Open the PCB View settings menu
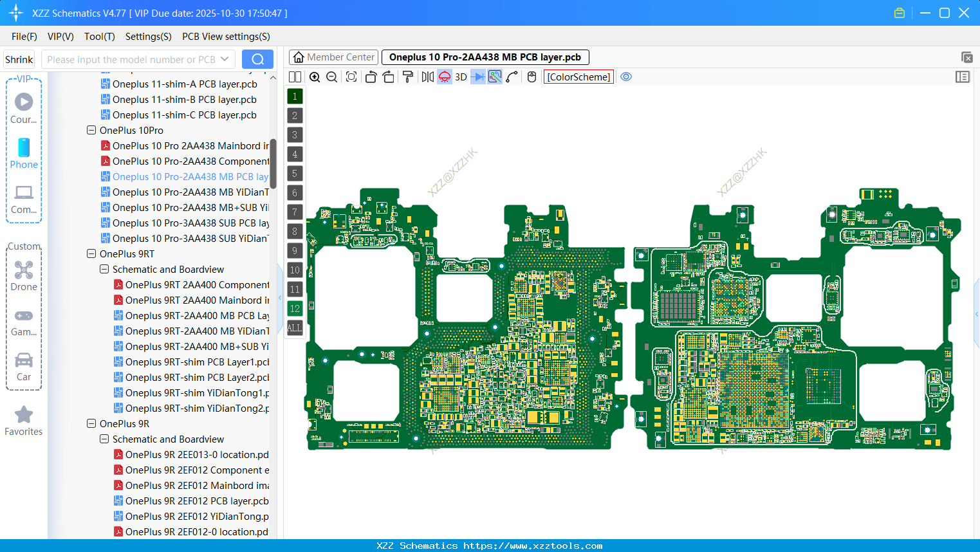The width and height of the screenshot is (980, 552). [225, 37]
